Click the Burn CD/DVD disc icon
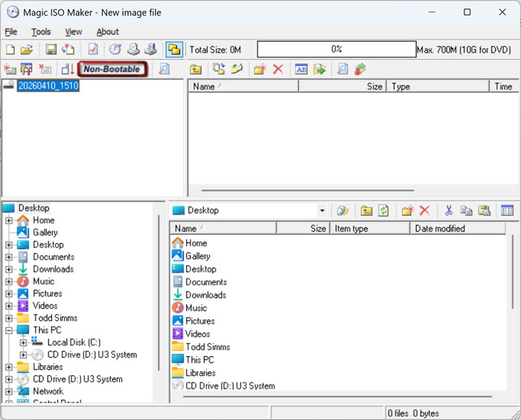 tap(115, 50)
